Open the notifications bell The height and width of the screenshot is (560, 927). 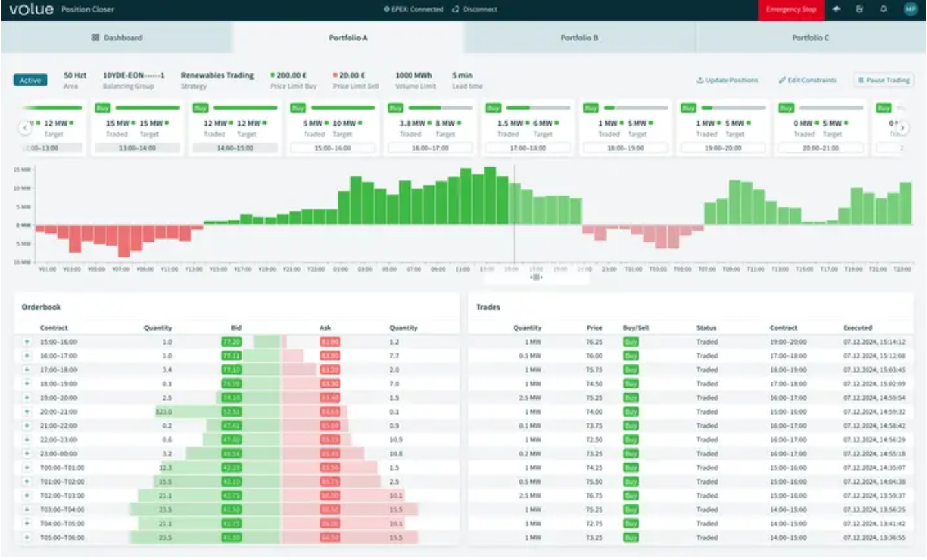click(883, 9)
